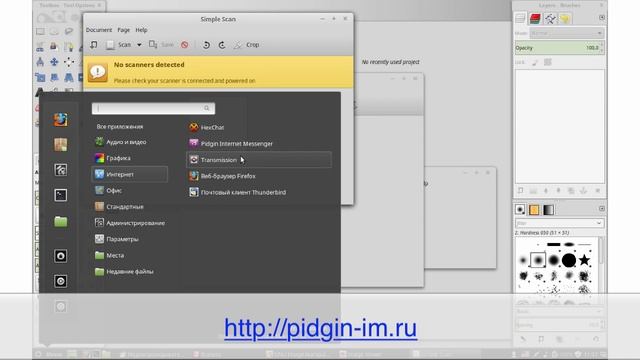Start a new document in Simple Scan
Viewport: 640px width, 360px height.
(94, 45)
